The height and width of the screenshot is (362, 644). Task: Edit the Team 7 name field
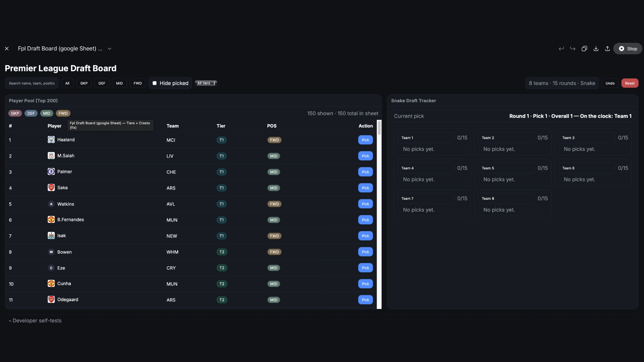(x=426, y=198)
